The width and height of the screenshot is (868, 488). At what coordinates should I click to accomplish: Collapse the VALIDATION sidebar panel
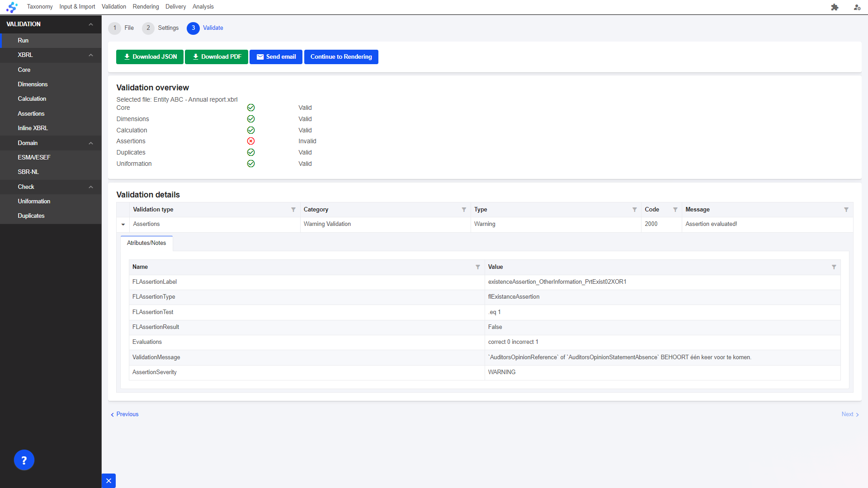[91, 24]
